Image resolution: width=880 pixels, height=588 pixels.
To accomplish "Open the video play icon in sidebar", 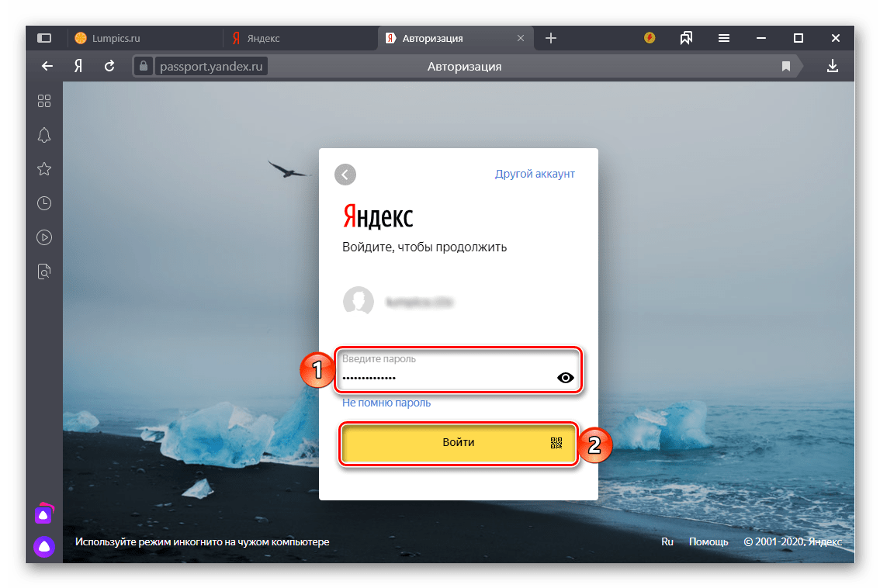I will tap(44, 237).
